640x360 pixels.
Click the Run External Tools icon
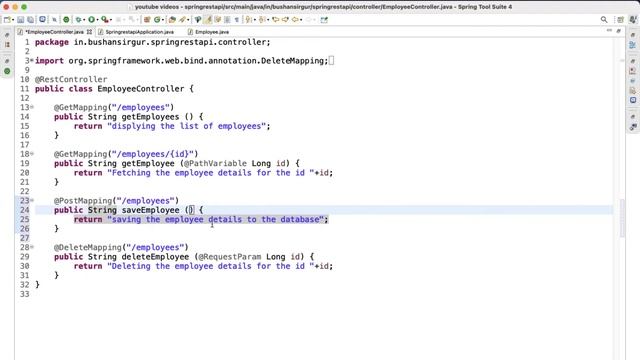pos(104,20)
